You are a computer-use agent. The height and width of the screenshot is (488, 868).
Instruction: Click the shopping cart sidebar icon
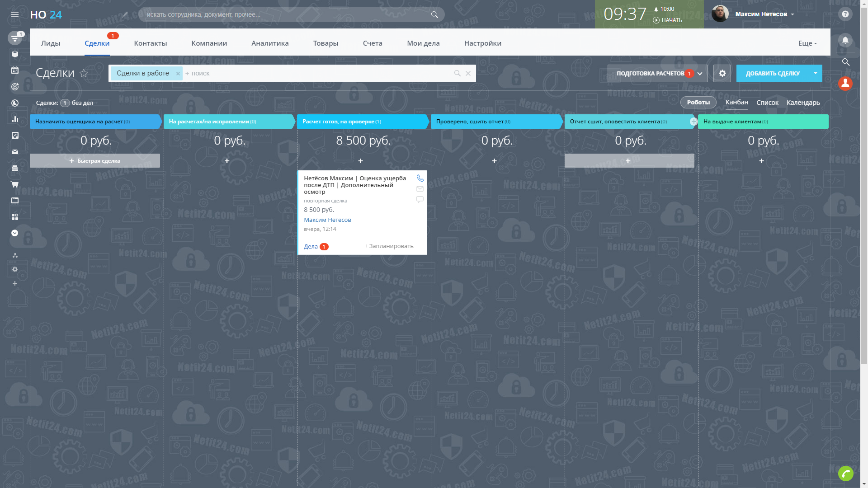coord(15,184)
